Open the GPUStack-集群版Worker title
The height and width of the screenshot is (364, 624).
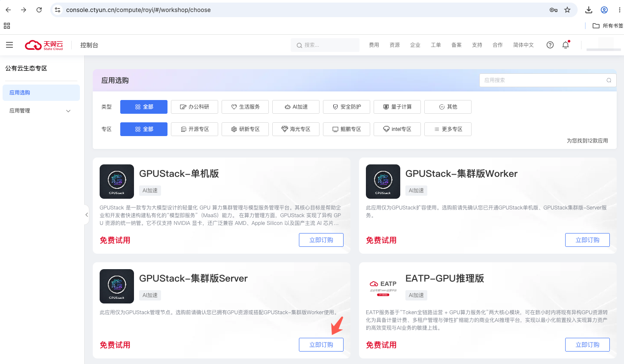pos(461,173)
